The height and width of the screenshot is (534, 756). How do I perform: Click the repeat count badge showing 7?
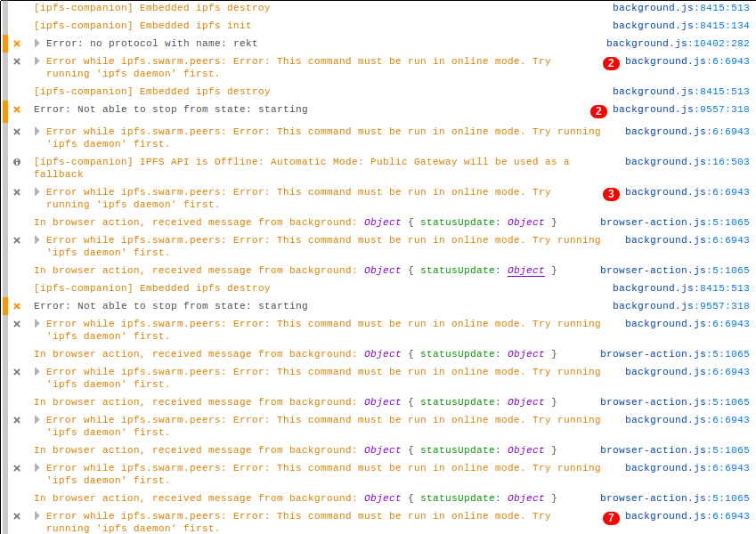tap(611, 518)
